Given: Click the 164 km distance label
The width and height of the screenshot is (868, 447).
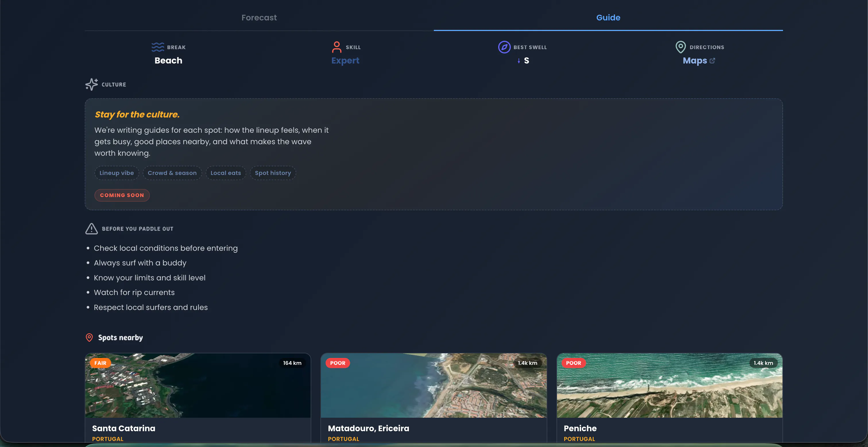Looking at the screenshot, I should [x=292, y=363].
